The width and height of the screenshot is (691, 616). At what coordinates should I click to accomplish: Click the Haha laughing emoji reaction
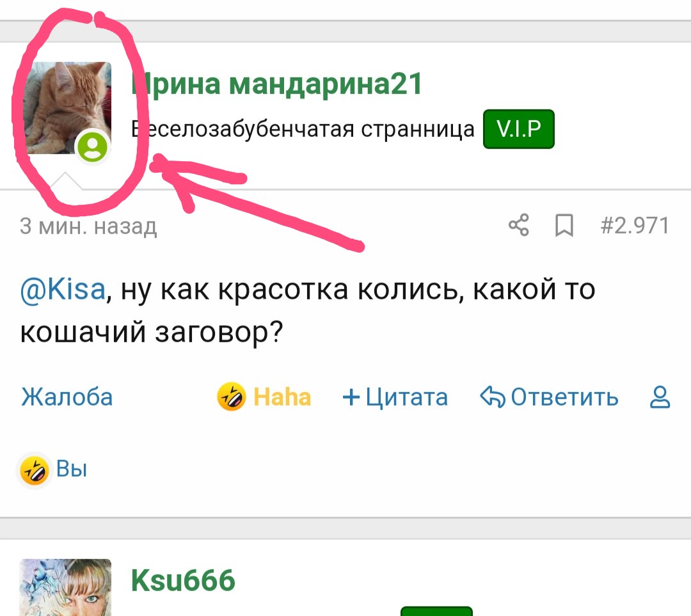(232, 397)
